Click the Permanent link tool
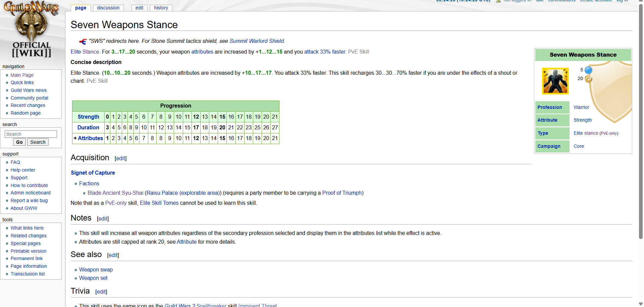Screen dimensions: 644x307 (x=26, y=258)
